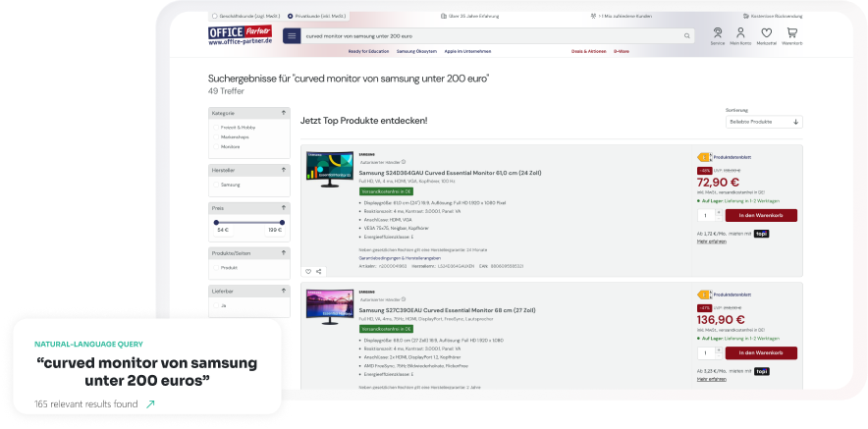Collapse the Preis filter panel
Viewport: 868px width, 429px height.
pyautogui.click(x=284, y=208)
